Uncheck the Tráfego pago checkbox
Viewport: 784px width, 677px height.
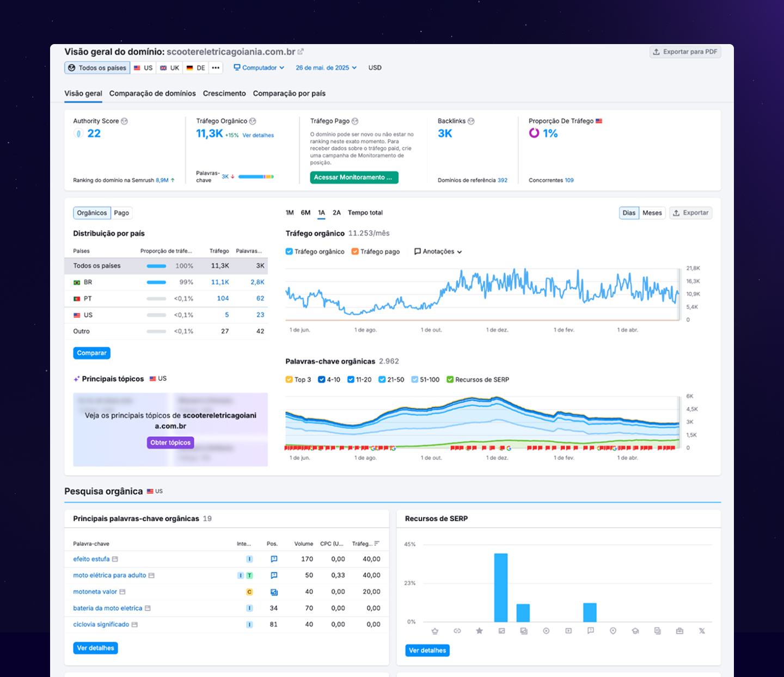(355, 251)
